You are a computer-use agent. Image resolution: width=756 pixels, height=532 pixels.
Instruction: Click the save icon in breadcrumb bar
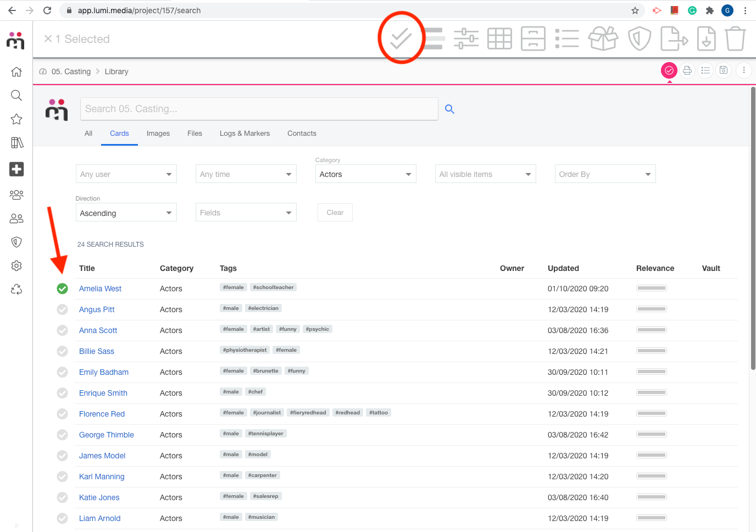(724, 70)
